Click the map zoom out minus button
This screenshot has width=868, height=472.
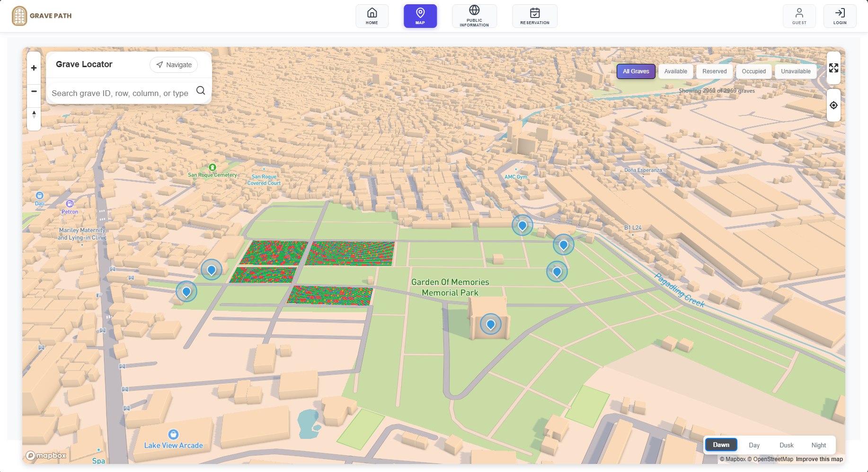[34, 91]
